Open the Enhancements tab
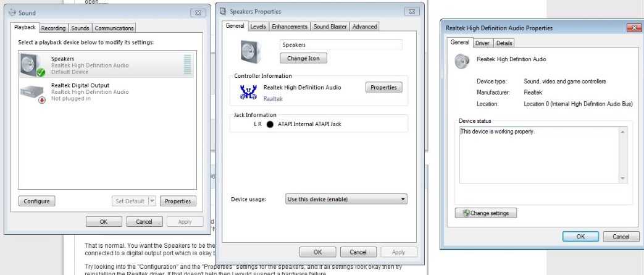 click(x=290, y=27)
